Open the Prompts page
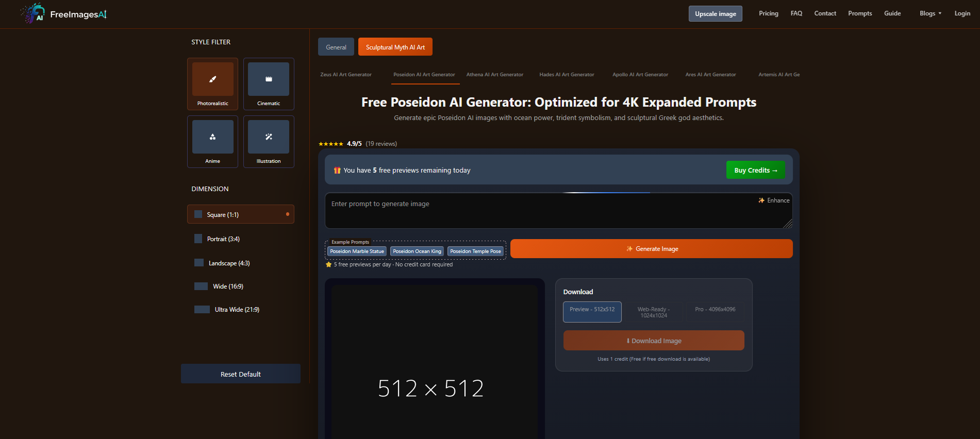This screenshot has width=980, height=439. [860, 13]
